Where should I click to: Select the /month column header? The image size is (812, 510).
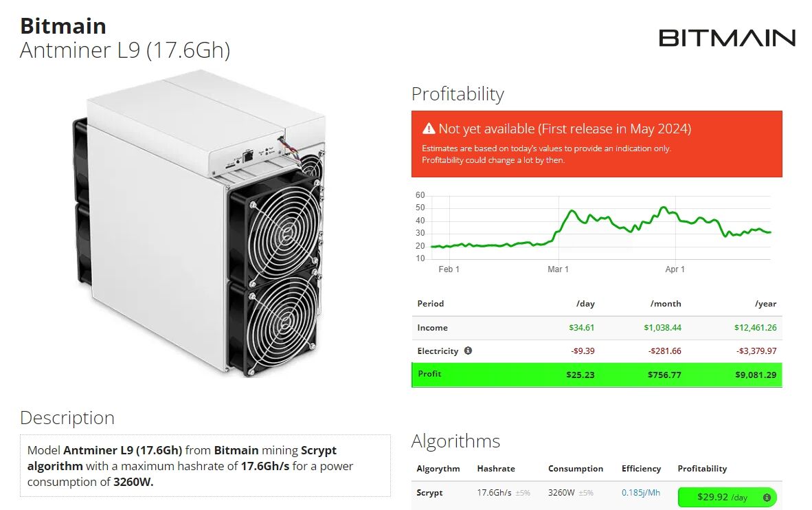(x=664, y=304)
